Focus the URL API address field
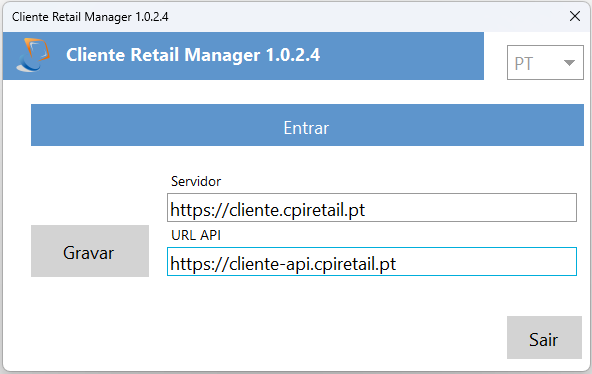The width and height of the screenshot is (592, 374). pos(372,262)
